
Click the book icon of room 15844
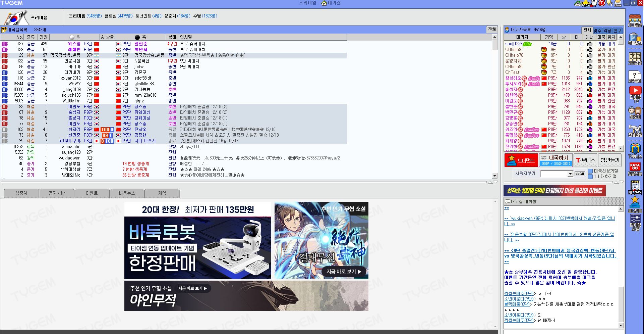click(x=4, y=84)
